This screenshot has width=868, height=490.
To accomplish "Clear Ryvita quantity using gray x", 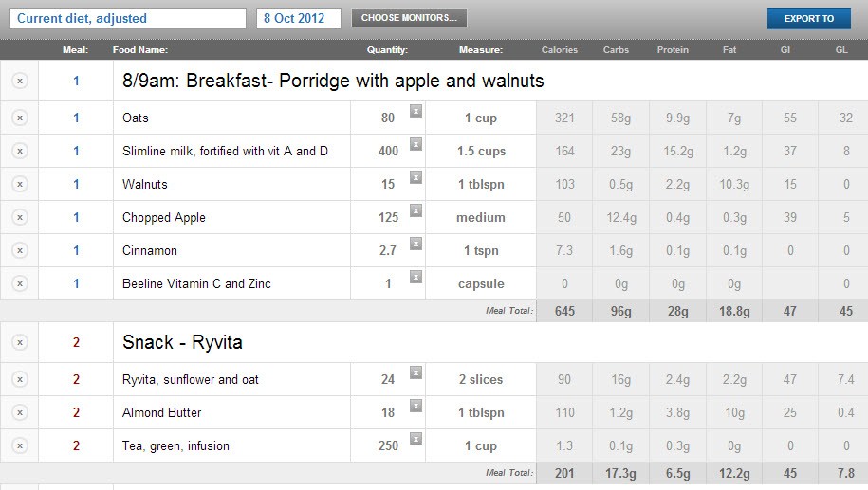I will click(416, 372).
